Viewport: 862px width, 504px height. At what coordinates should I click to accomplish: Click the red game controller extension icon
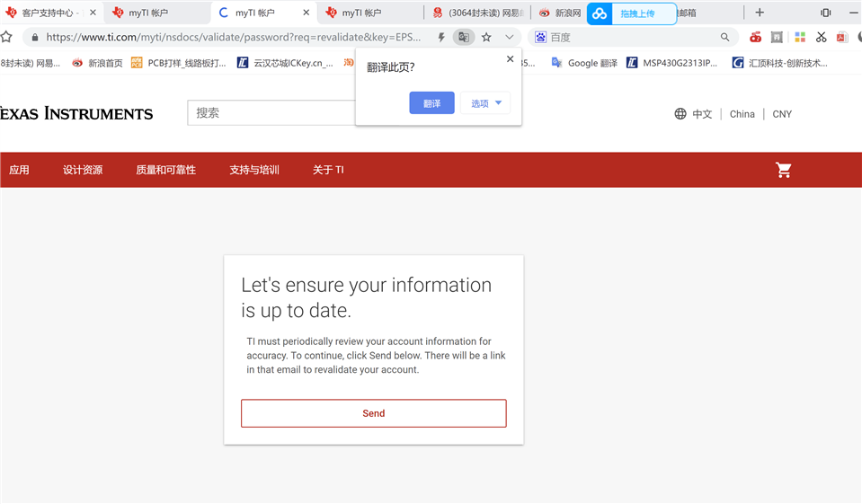[755, 37]
